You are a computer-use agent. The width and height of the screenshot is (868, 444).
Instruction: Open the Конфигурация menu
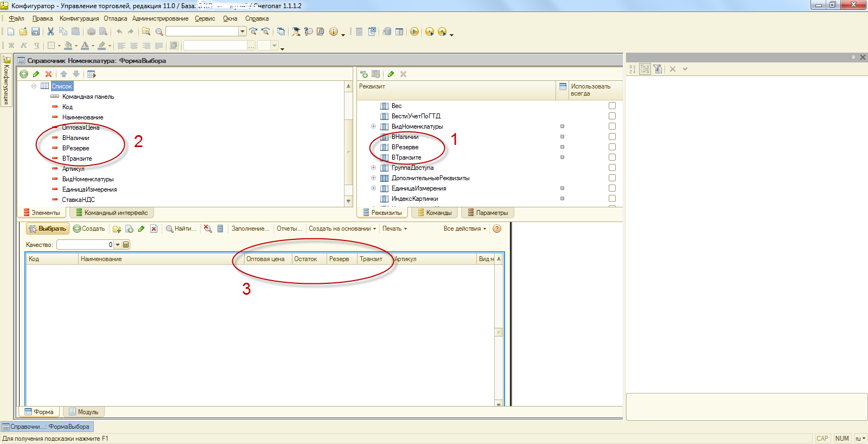click(79, 18)
